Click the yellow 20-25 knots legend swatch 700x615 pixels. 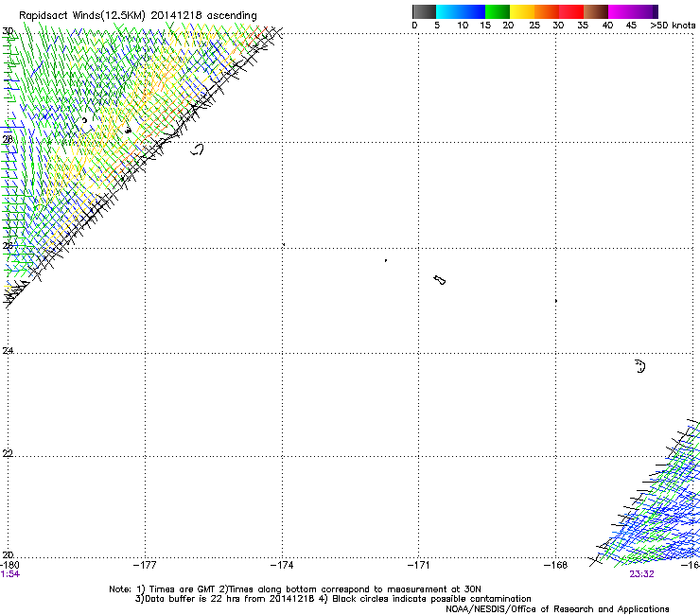522,11
